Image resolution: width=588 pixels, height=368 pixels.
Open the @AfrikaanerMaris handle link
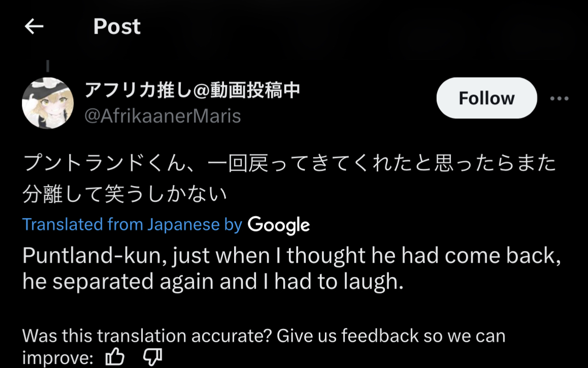click(162, 116)
